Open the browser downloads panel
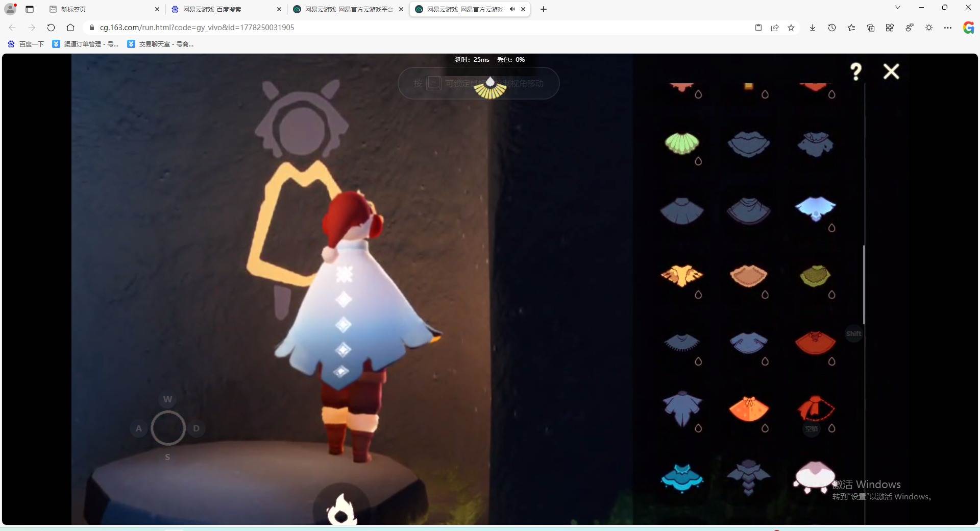Screen dimensions: 980x531 point(813,28)
